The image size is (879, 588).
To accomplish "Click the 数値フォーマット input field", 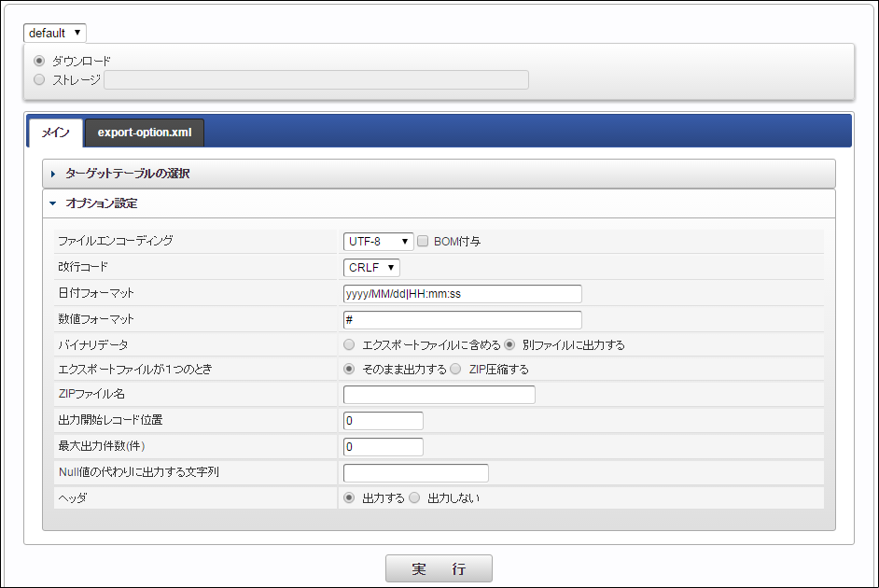I will (463, 320).
